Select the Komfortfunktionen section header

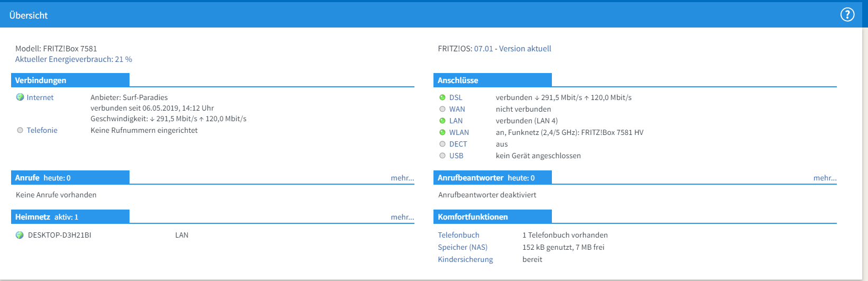click(473, 217)
